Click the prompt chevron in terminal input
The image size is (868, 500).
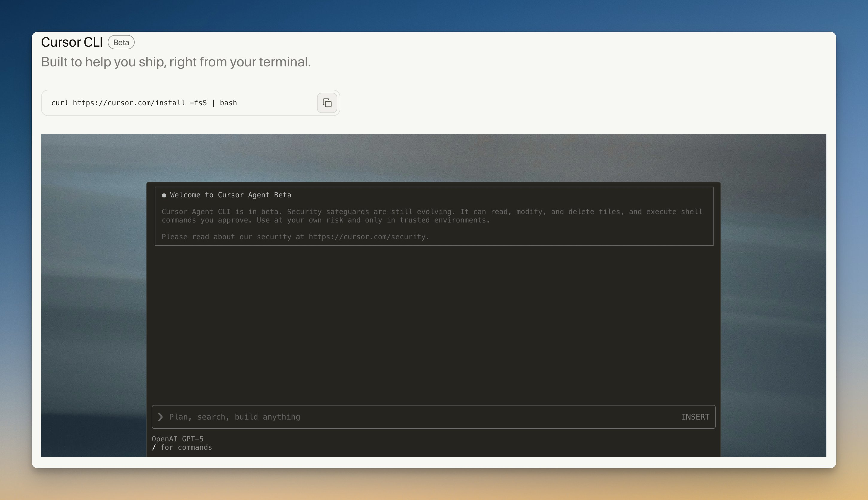[160, 417]
